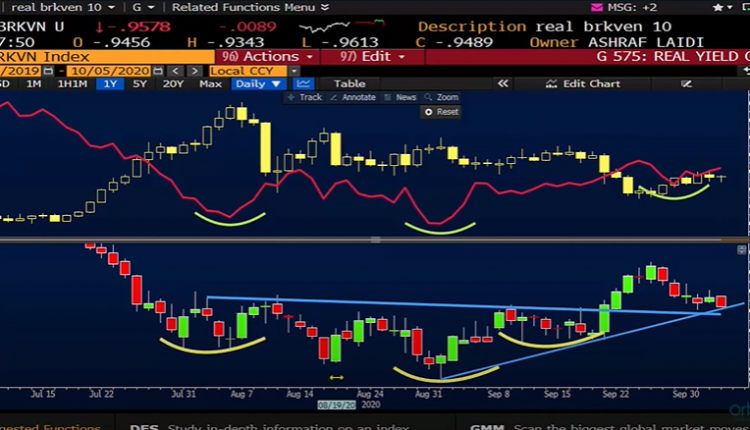Viewport: 750px width, 430px height.
Task: Open calendar picker for the start date
Action: (48, 71)
